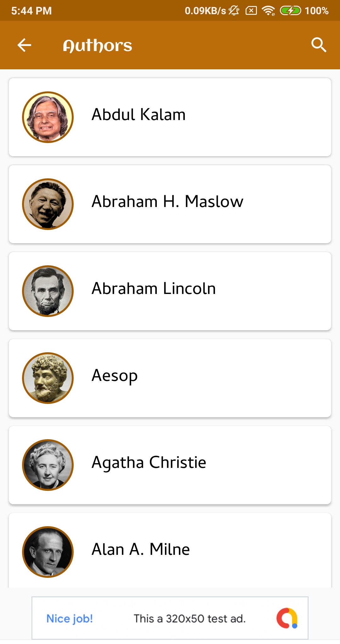Select Alan A. Milne name text
The height and width of the screenshot is (644, 340).
click(x=141, y=549)
